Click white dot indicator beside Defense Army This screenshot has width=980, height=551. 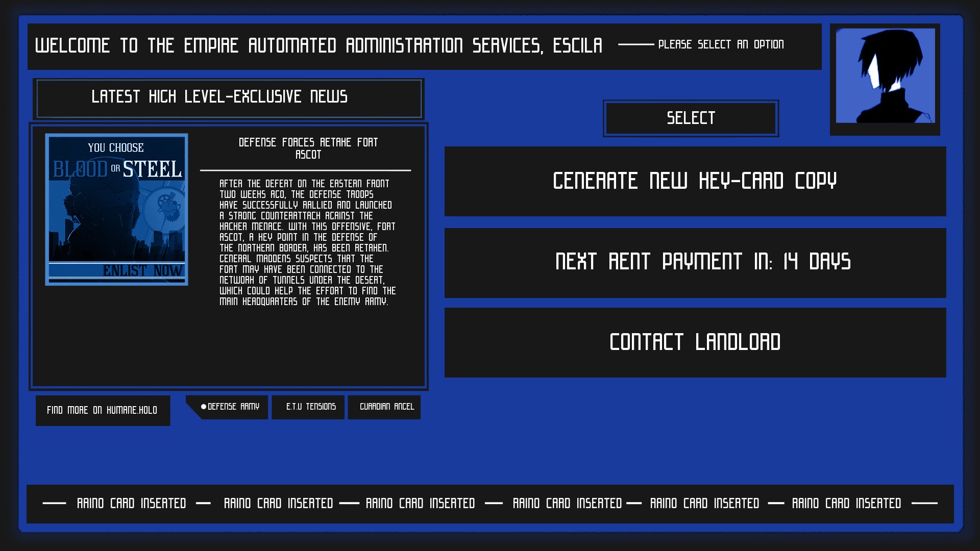click(x=204, y=407)
